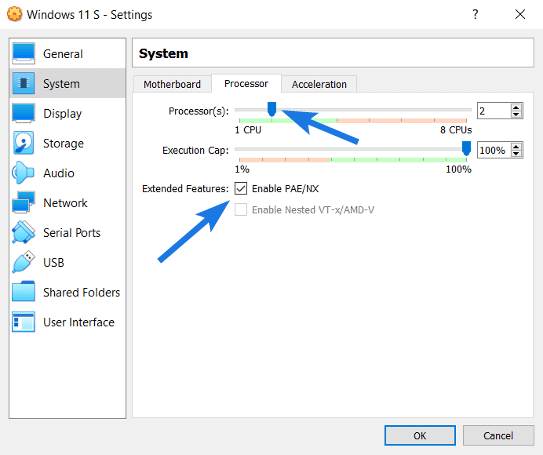543x455 pixels.
Task: Select User Interface settings label
Action: click(79, 322)
